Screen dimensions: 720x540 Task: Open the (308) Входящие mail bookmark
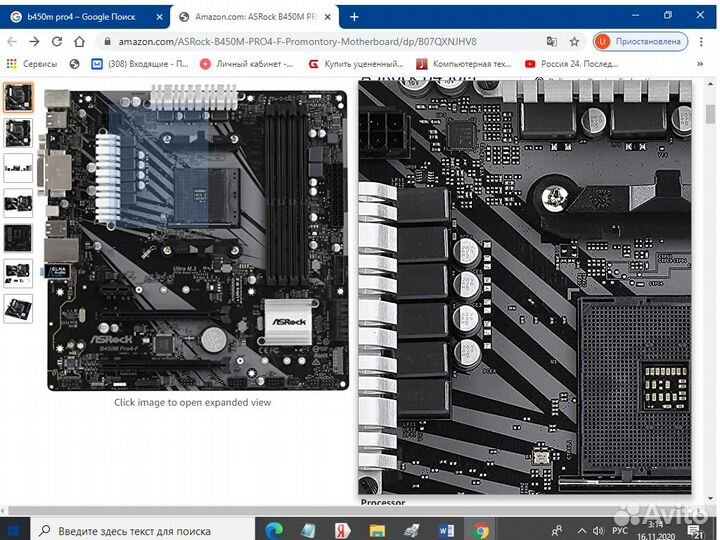(140, 64)
